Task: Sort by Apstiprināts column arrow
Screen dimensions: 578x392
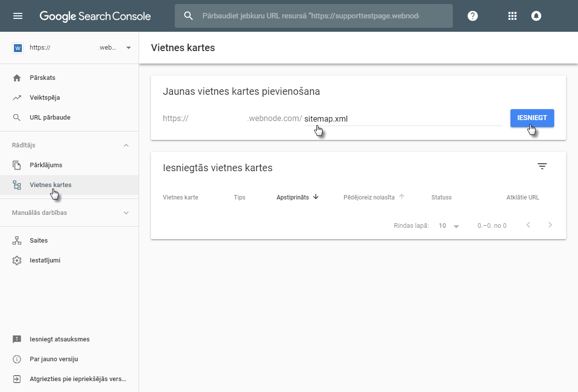Action: pos(316,196)
